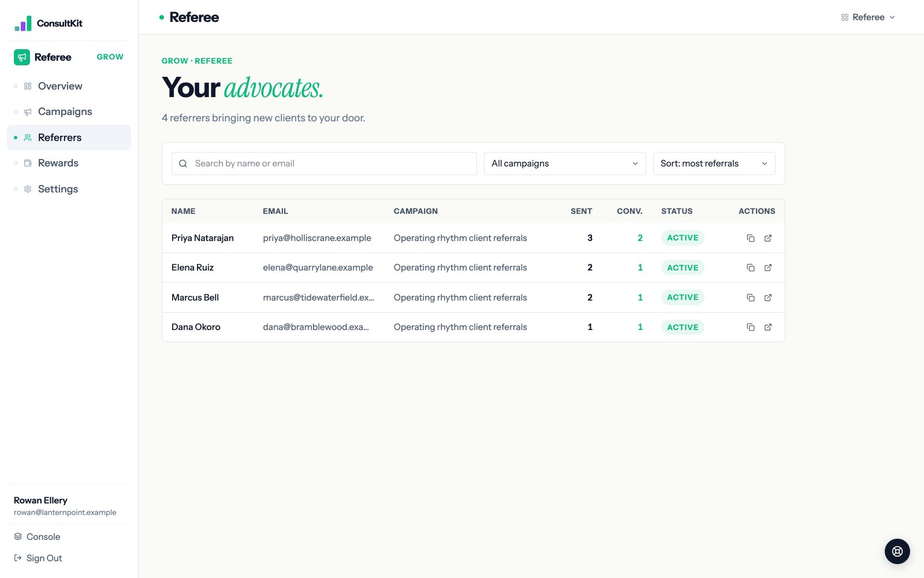Click the email elena@quarrylane.example
Viewport: 924px width, 578px height.
tap(318, 268)
